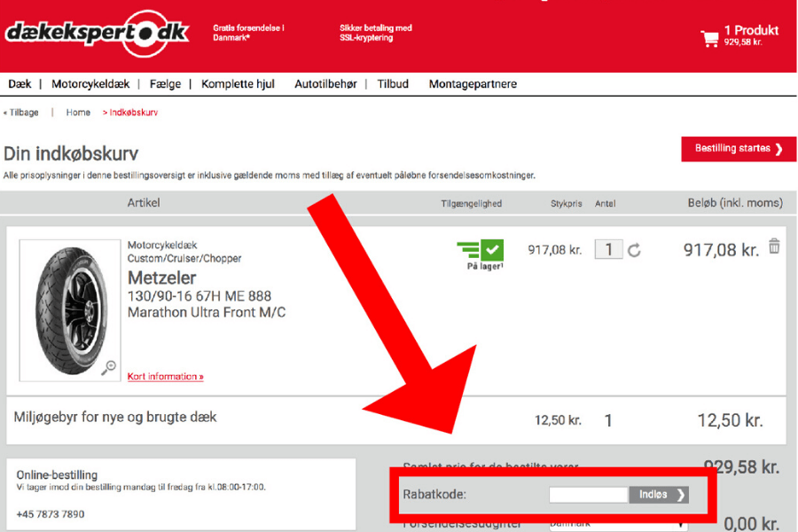Click the Metzeler product name
The width and height of the screenshot is (798, 532).
[x=162, y=278]
